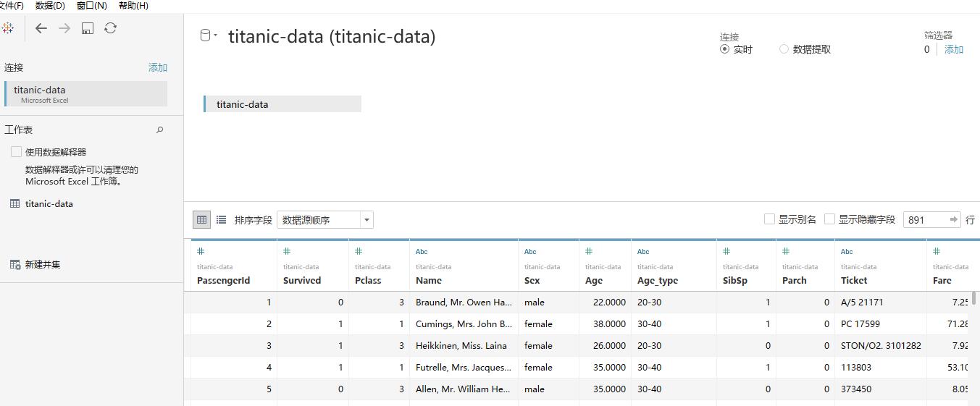980x406 pixels.
Task: Click the database cylinder icon beside title
Action: [x=205, y=35]
